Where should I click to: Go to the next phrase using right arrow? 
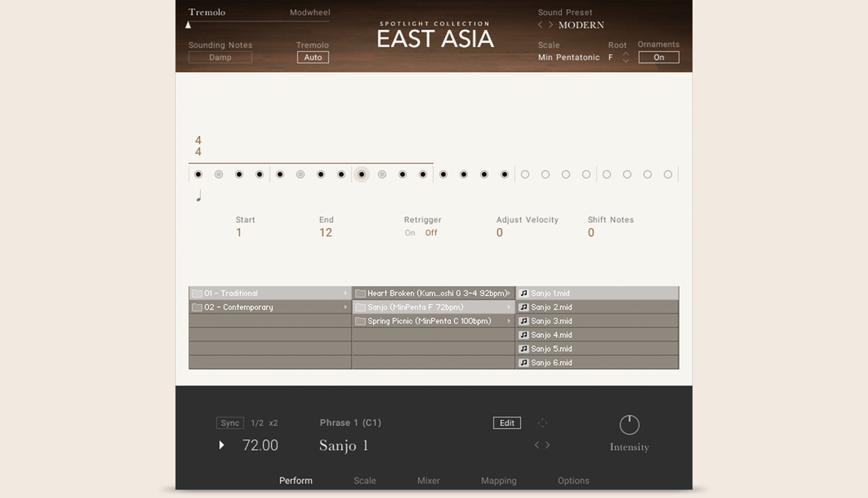[x=547, y=445]
